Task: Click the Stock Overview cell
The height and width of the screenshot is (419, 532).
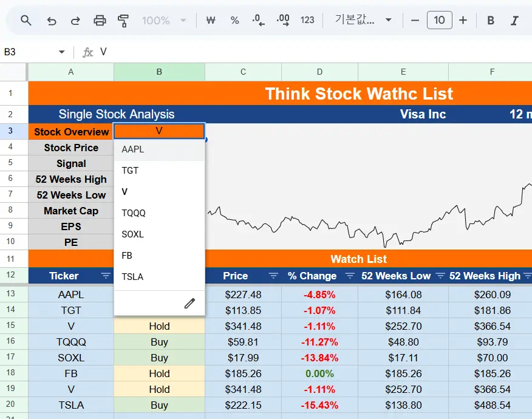Action: [71, 132]
